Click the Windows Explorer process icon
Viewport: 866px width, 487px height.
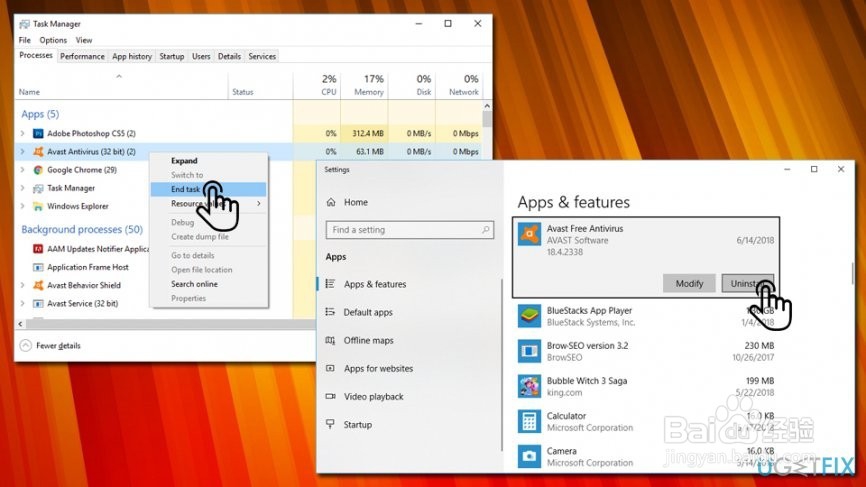coord(38,207)
